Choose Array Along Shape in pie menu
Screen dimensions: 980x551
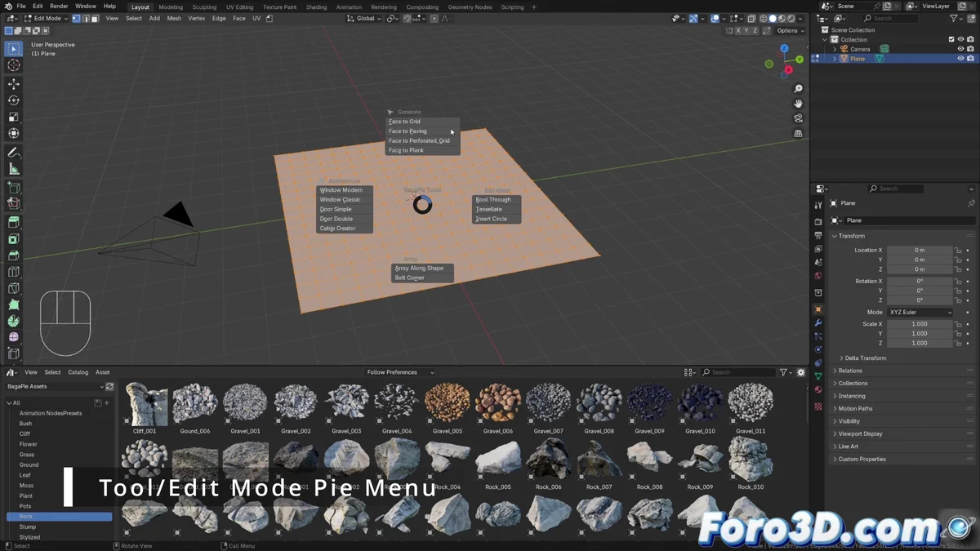pyautogui.click(x=422, y=268)
